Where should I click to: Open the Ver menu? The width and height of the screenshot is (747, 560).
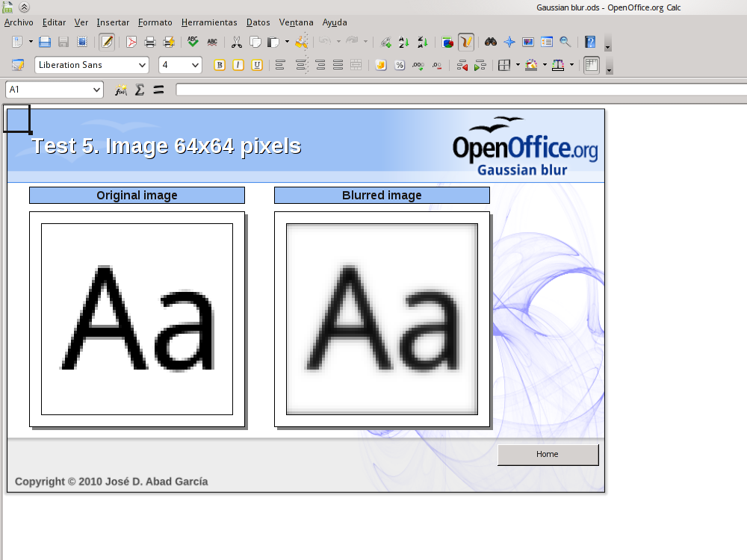(81, 22)
